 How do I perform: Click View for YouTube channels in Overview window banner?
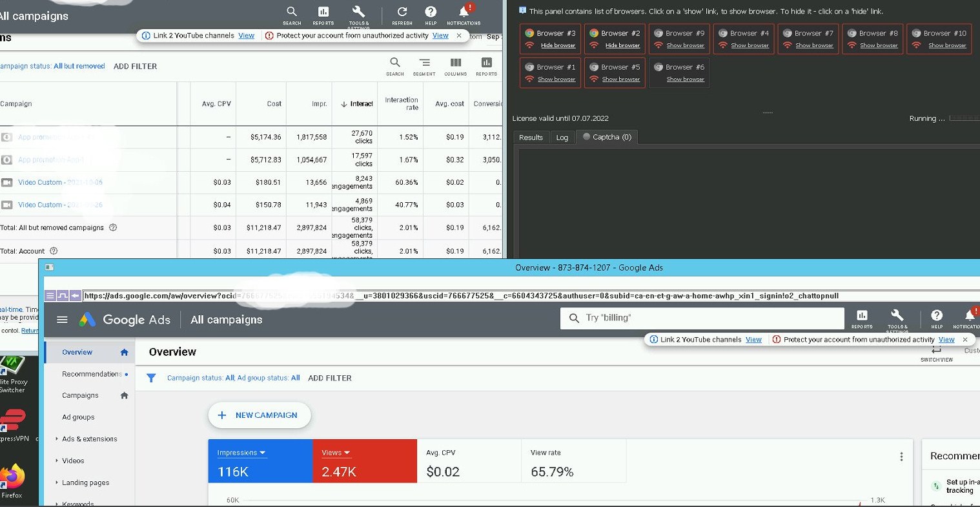(x=753, y=340)
